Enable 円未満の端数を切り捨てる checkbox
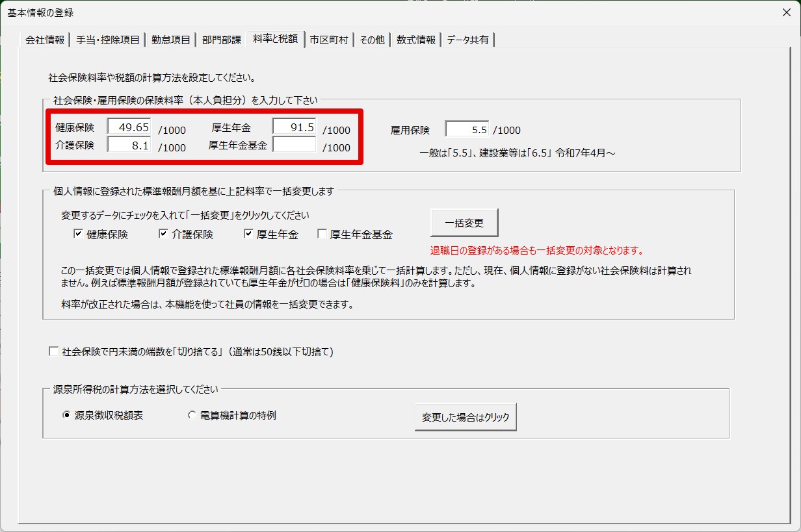 coord(54,352)
